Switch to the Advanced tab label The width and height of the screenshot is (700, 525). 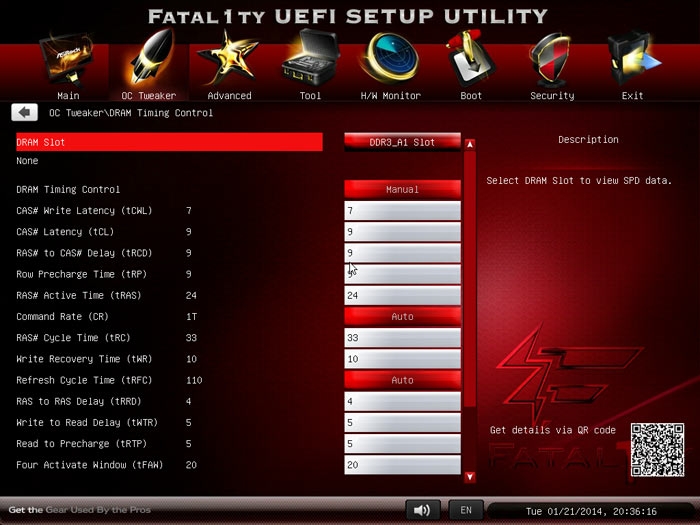point(229,96)
